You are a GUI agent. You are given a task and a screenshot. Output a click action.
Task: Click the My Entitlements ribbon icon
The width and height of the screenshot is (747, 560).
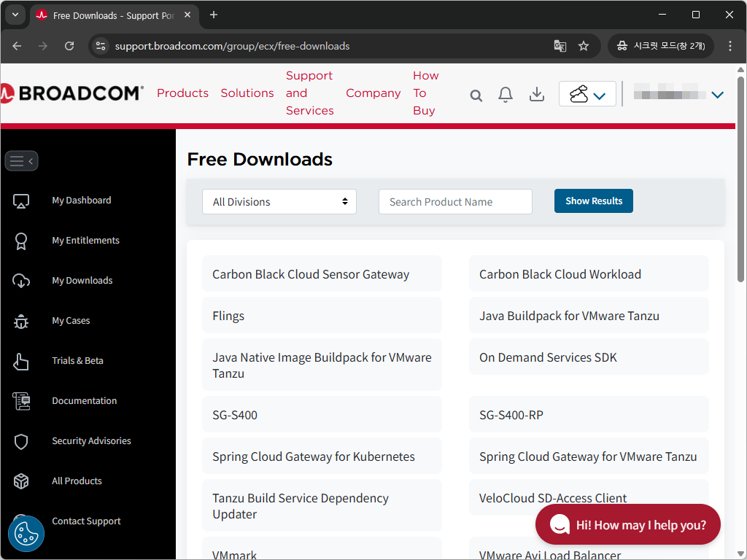(x=21, y=241)
